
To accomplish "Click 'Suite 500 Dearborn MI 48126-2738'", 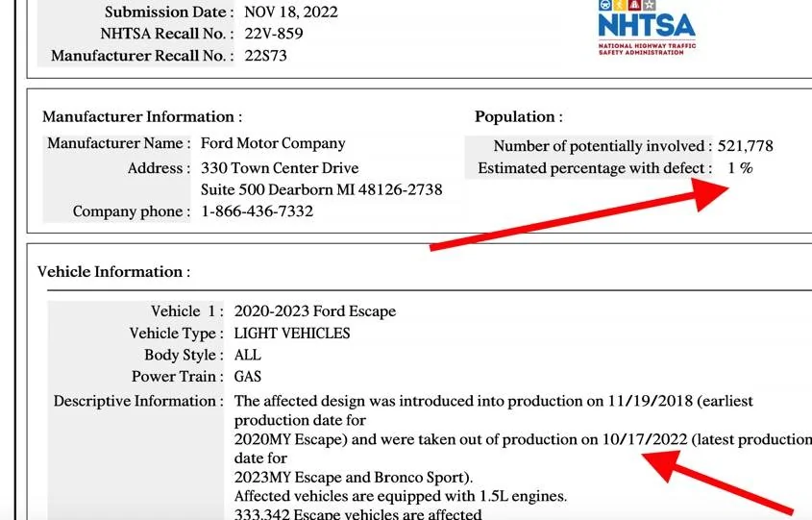I will tap(322, 189).
